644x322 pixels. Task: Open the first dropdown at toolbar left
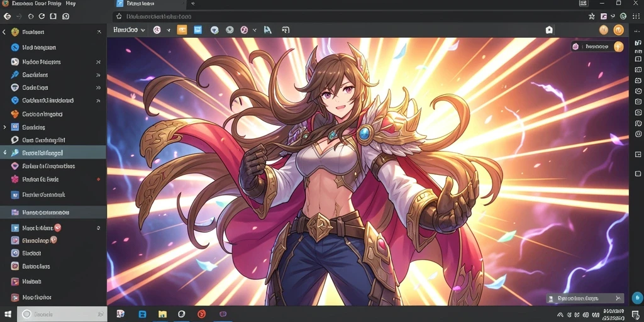coord(129,30)
